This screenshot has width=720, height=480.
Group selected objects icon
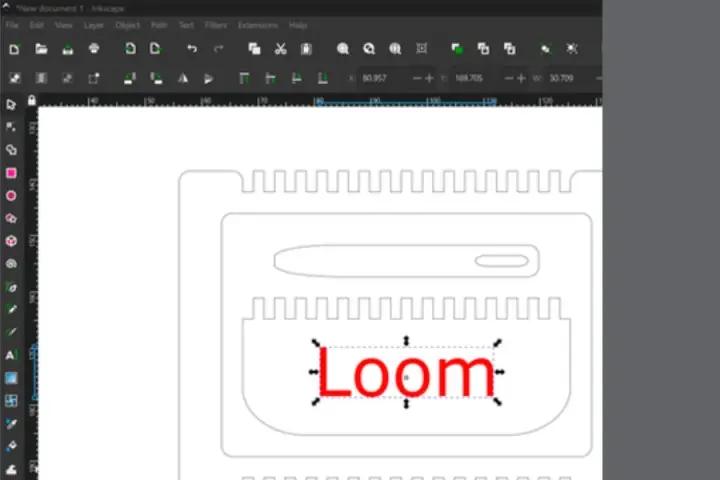coord(546,49)
